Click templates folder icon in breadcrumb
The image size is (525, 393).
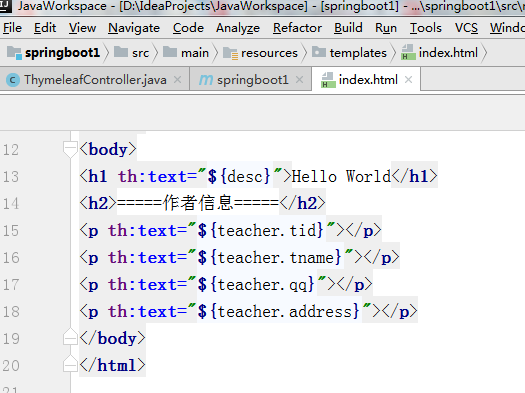click(319, 52)
